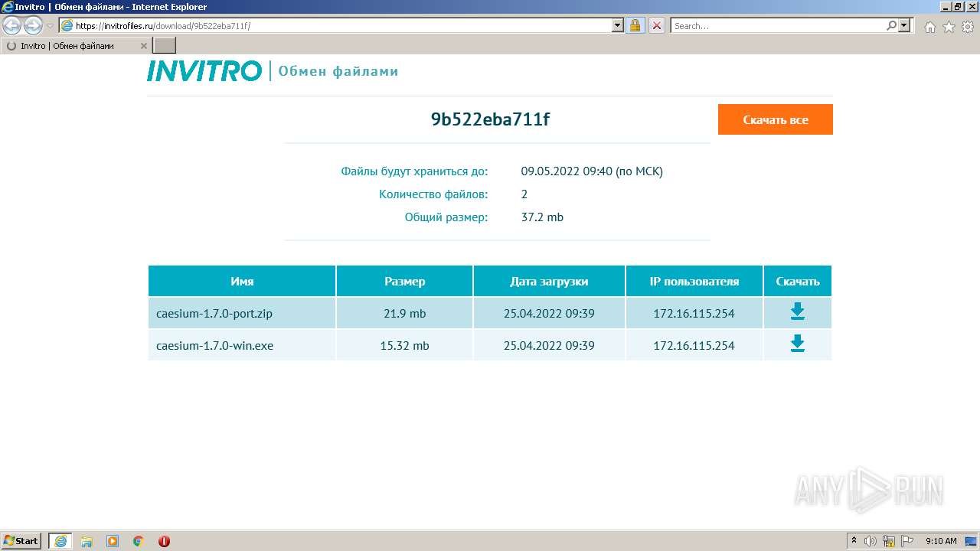This screenshot has width=980, height=551.
Task: Click the 9:10 AM system clock
Action: tap(941, 541)
